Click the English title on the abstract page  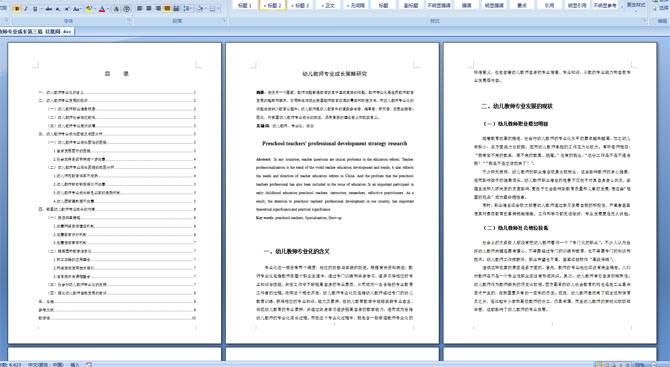335,144
